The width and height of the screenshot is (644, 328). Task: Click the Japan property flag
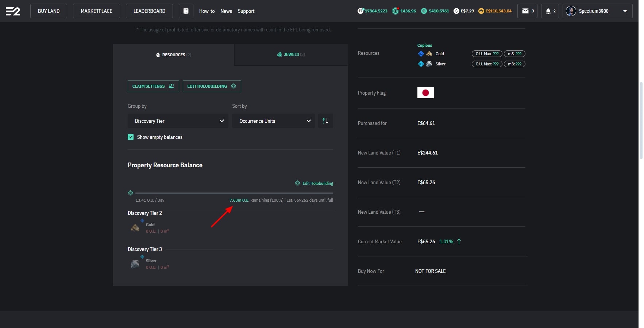pyautogui.click(x=425, y=93)
